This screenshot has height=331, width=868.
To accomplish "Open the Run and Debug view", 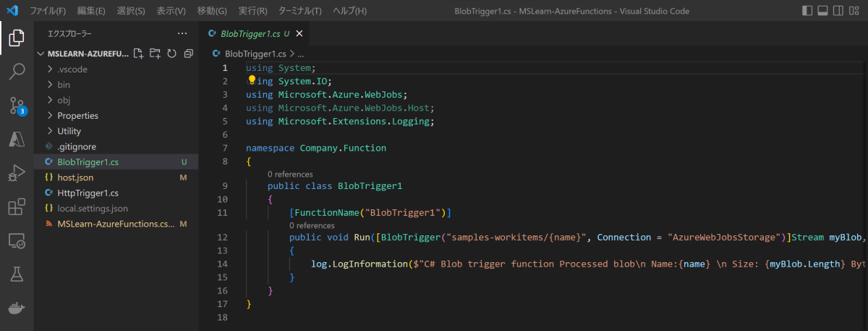I will 16,173.
